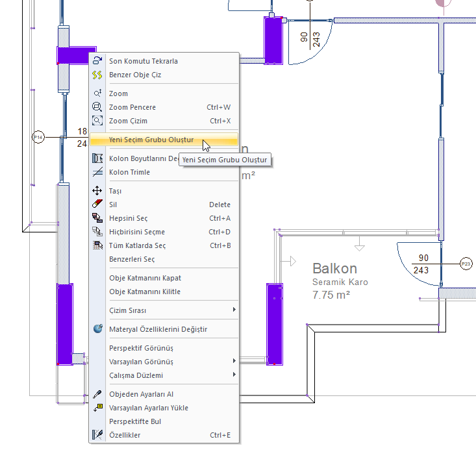This screenshot has height=461, width=476.
Task: Click the Özellikler properties icon
Action: point(97,435)
